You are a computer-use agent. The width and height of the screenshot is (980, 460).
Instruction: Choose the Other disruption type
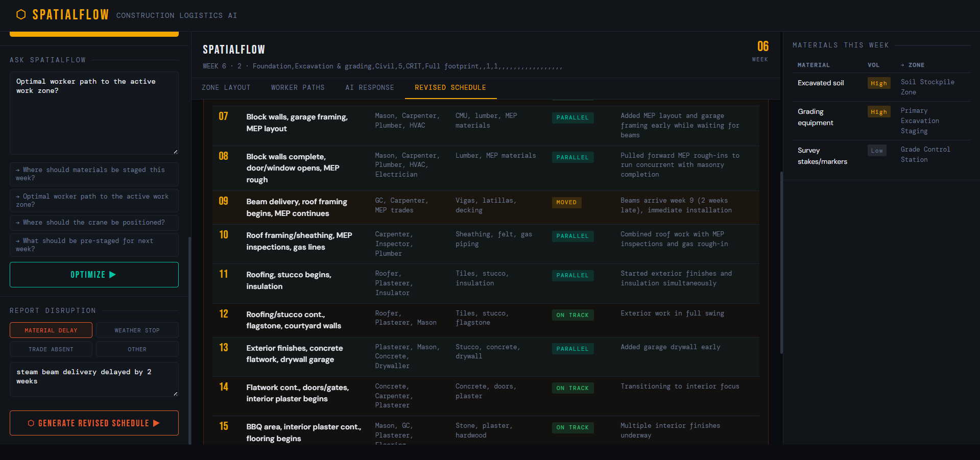pyautogui.click(x=137, y=349)
